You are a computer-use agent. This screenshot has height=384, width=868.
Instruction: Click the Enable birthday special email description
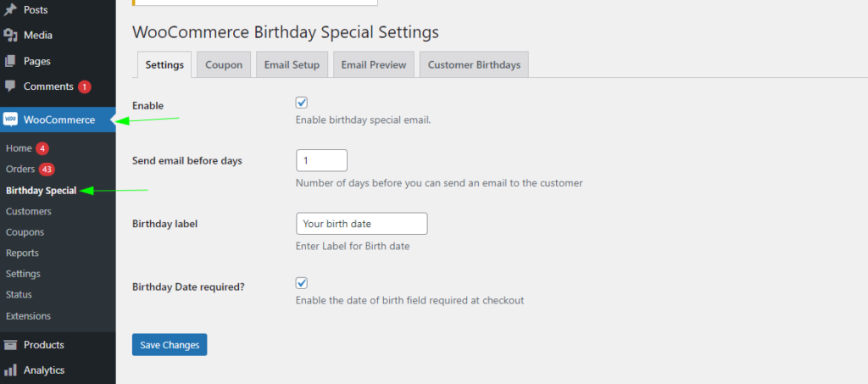(363, 120)
